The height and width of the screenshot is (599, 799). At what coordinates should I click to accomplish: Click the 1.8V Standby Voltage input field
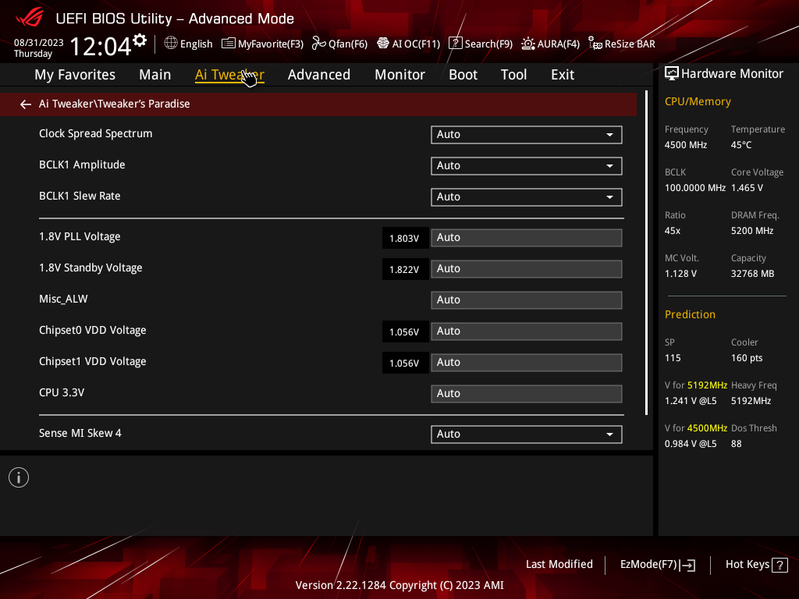526,269
